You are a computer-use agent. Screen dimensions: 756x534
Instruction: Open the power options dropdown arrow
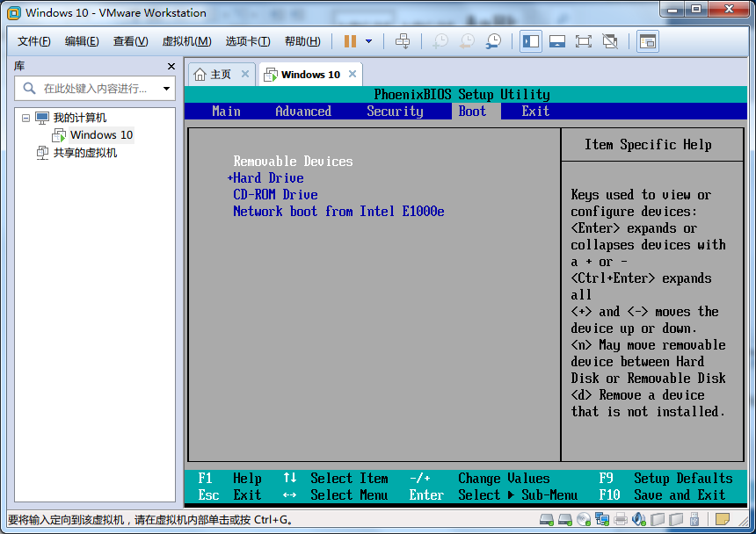pos(368,41)
